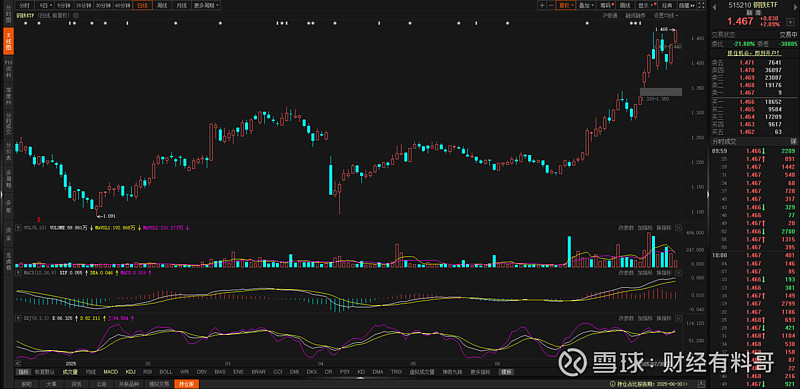800x389 pixels.
Task: Select BOLL indicator
Action: (166, 372)
